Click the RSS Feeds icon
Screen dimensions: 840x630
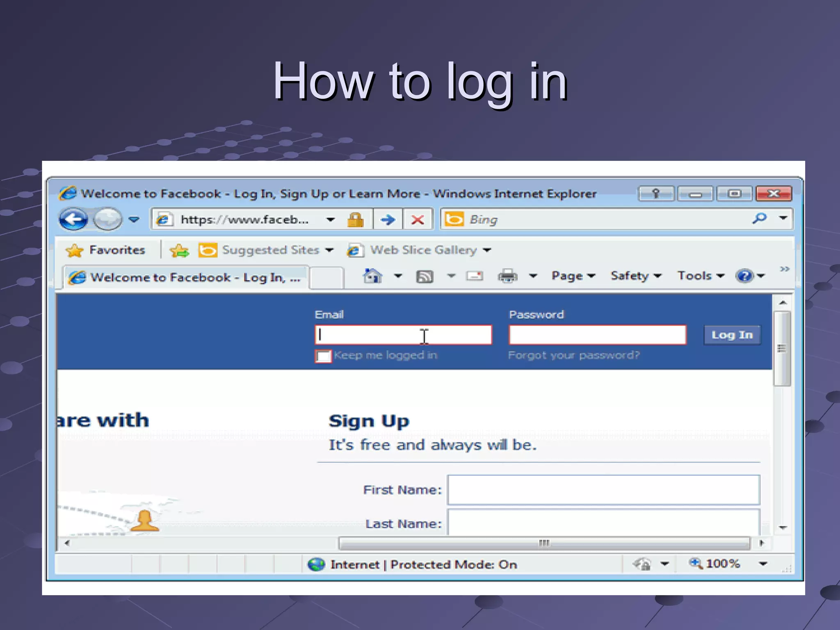click(425, 276)
